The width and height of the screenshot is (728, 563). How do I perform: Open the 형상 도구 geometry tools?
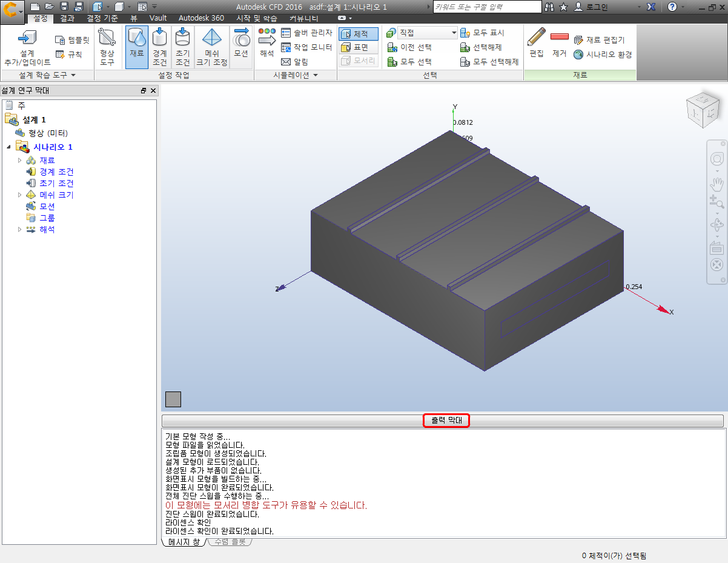pos(107,47)
